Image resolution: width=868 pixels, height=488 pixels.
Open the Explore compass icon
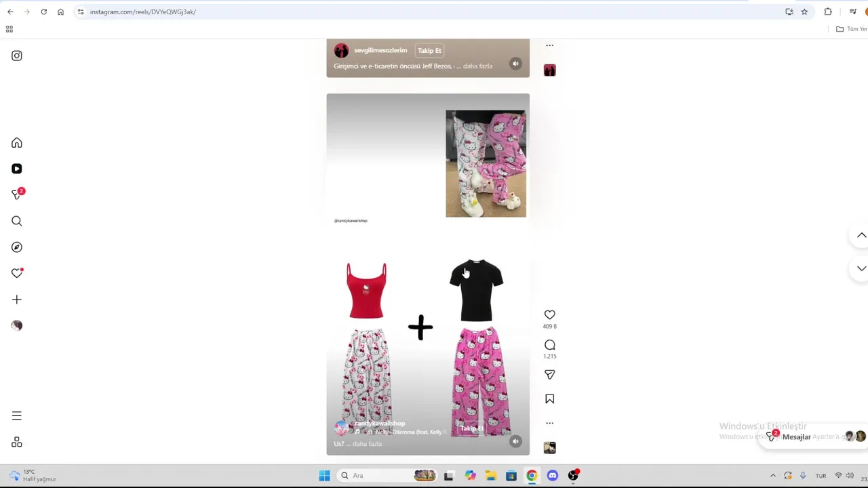pyautogui.click(x=17, y=247)
